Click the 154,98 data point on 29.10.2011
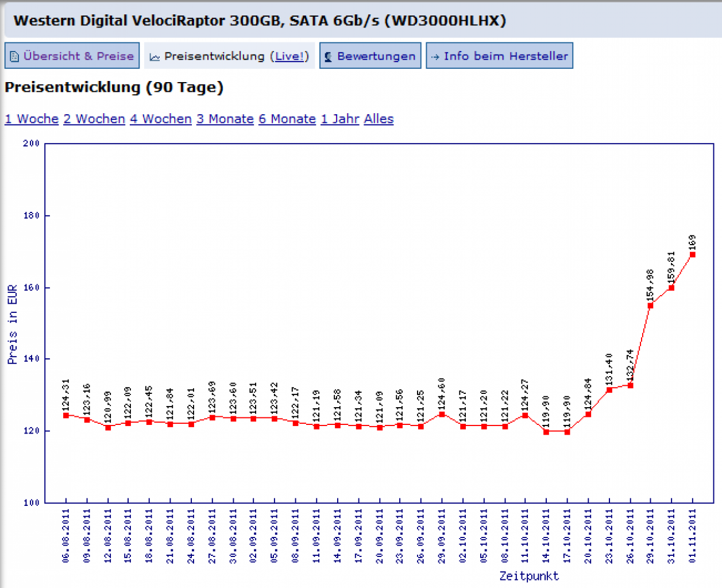The width and height of the screenshot is (722, 588). [x=650, y=305]
